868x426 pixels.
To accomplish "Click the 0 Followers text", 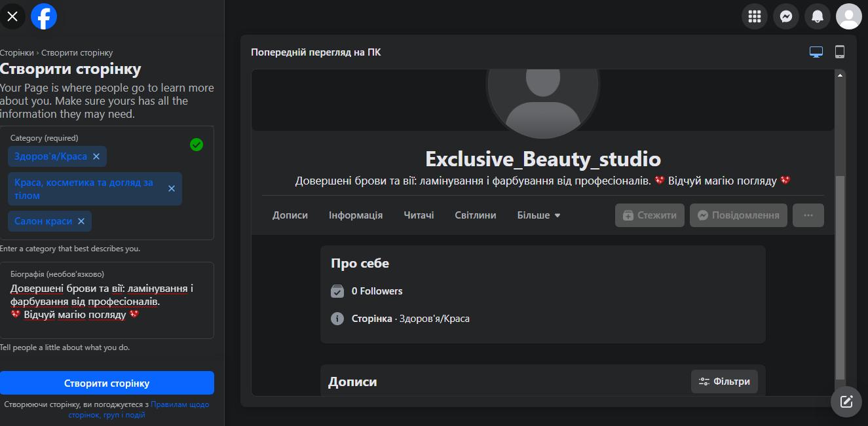I will pos(377,291).
